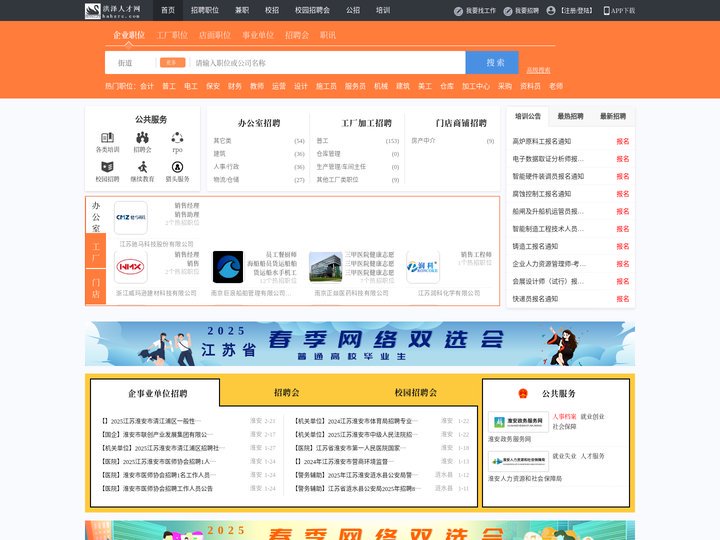Click 报名 for 快递员报名通知
The image size is (720, 540).
623,299
